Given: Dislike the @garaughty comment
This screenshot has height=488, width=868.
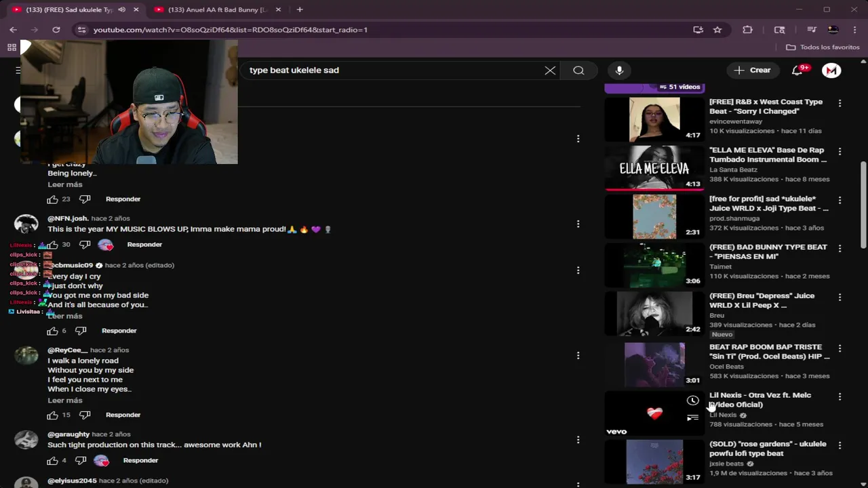Looking at the screenshot, I should (x=81, y=460).
